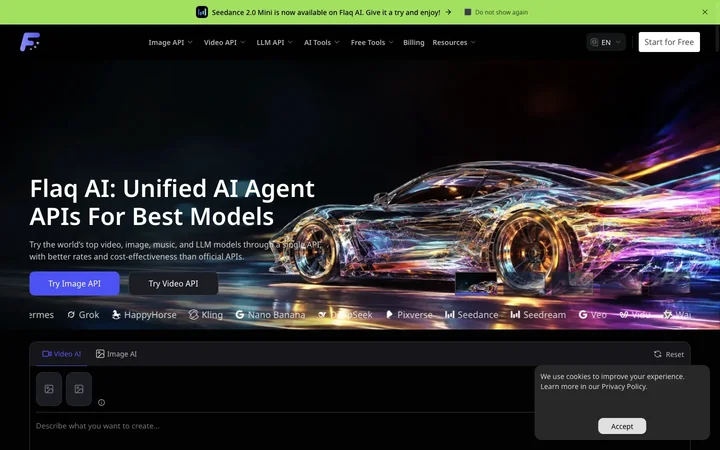Click the Flaq AI logo
This screenshot has height=450, width=720.
click(30, 42)
